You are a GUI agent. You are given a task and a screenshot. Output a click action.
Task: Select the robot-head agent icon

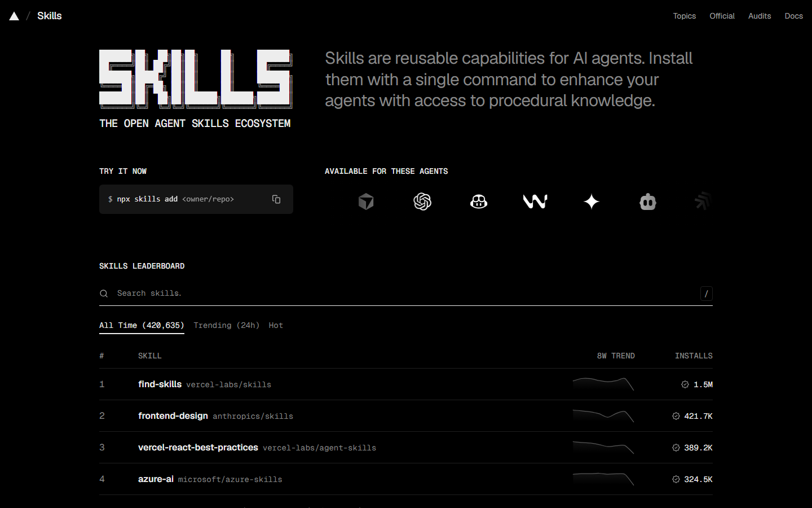coord(648,202)
